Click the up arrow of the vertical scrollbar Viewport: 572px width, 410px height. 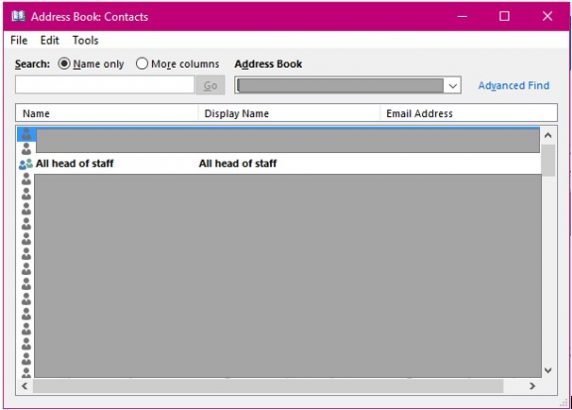pyautogui.click(x=548, y=135)
